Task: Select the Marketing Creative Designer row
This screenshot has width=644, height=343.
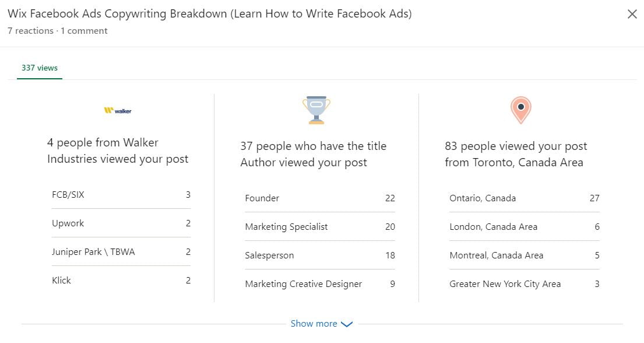Action: pos(320,283)
